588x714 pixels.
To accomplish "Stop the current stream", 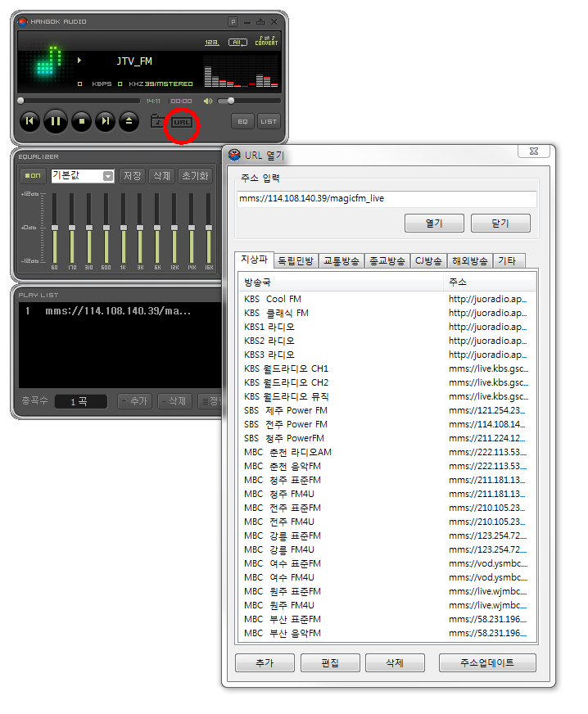I will point(82,121).
